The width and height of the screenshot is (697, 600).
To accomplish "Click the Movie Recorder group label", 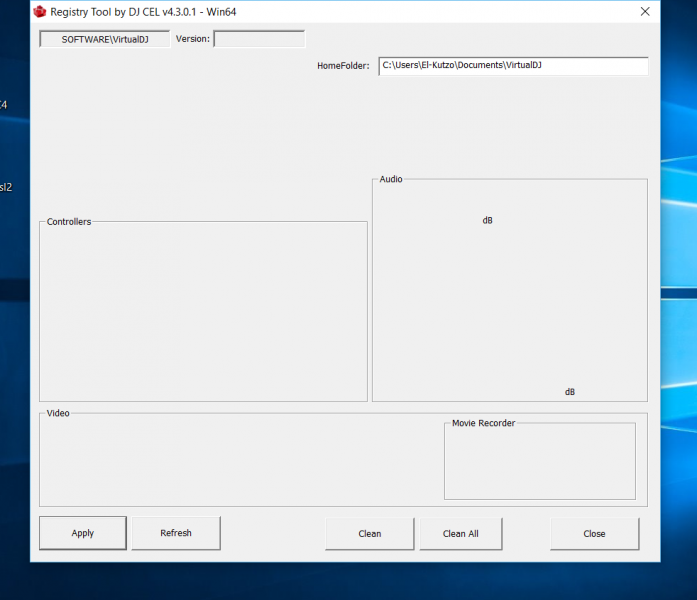I will pos(483,424).
